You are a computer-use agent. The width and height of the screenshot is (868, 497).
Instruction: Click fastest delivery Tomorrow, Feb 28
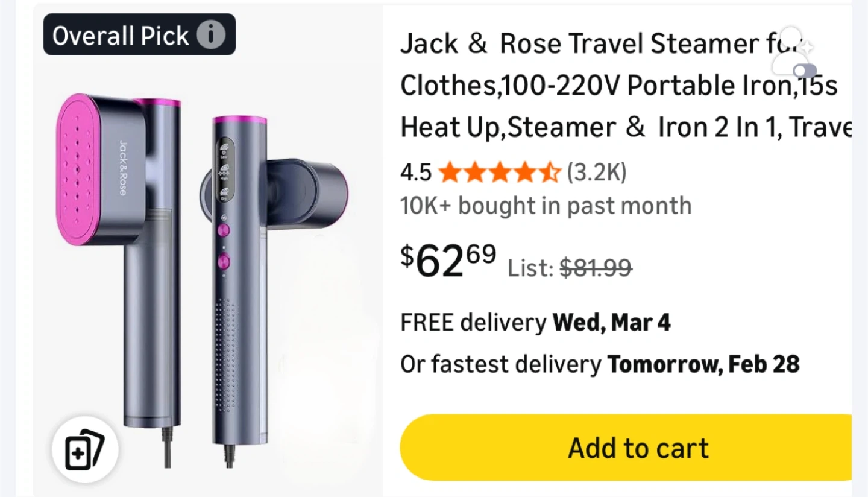(x=600, y=364)
